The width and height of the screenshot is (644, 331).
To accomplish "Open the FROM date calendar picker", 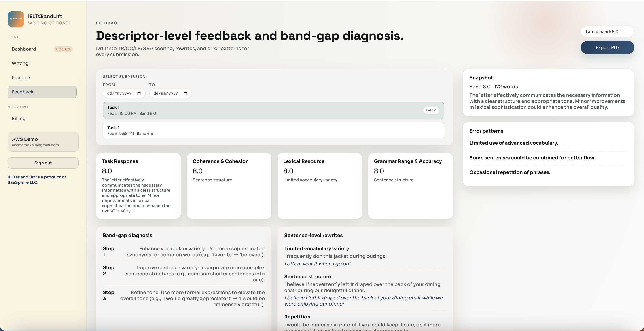I will [x=139, y=93].
